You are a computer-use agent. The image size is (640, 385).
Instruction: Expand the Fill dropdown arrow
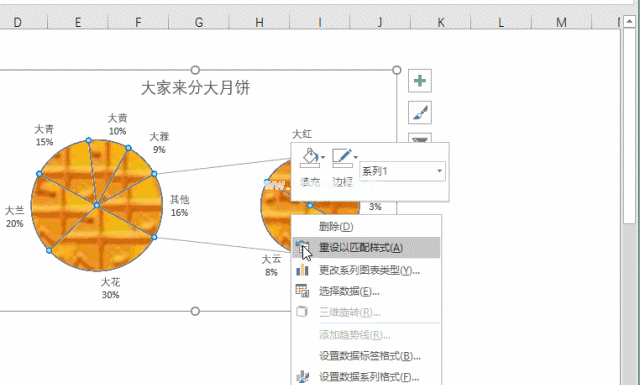tap(323, 158)
